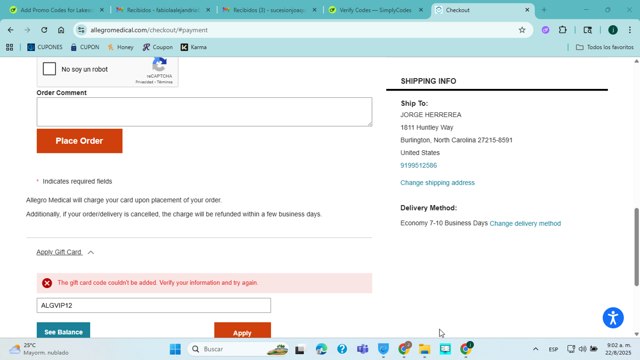Open site information for allegromedical.com
This screenshot has height=360, width=640.
pyautogui.click(x=81, y=30)
